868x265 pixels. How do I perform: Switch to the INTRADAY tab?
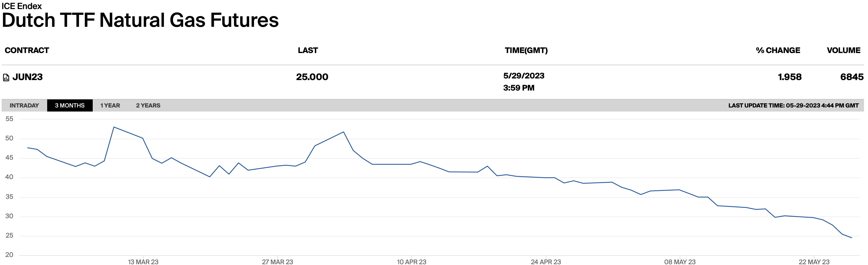(24, 105)
